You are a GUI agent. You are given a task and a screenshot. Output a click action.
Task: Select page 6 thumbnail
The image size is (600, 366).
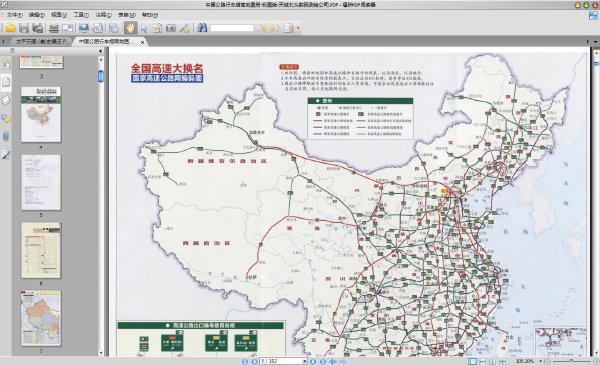coord(41,250)
